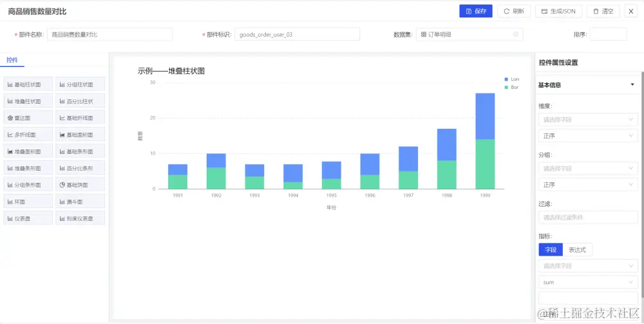Select the 堆叠条形图 widget
The height and width of the screenshot is (324, 644).
[x=28, y=168]
